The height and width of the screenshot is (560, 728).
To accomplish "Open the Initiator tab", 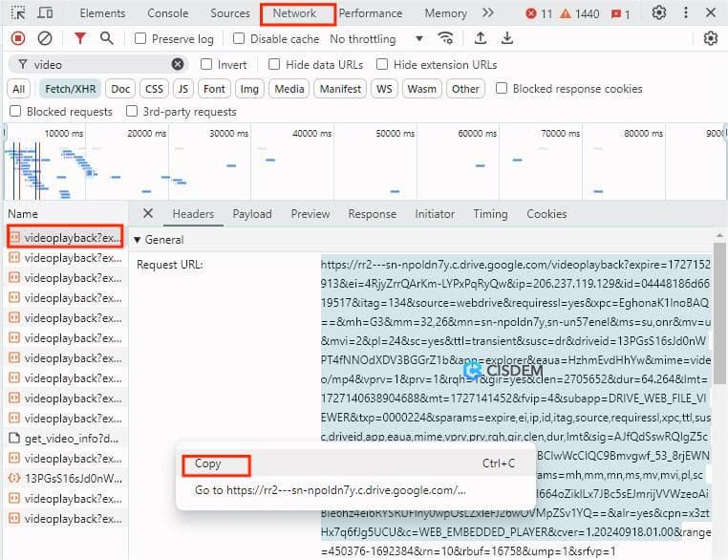I will (435, 214).
